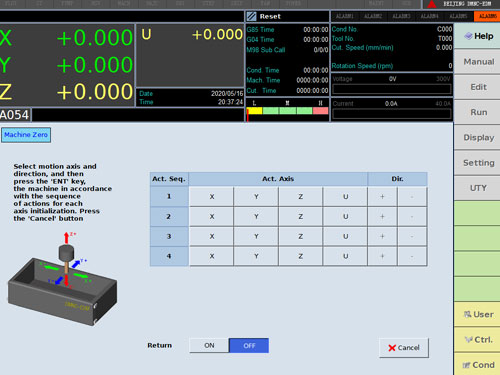This screenshot has width=500, height=375.
Task: Click the Reset status icon
Action: (x=251, y=16)
